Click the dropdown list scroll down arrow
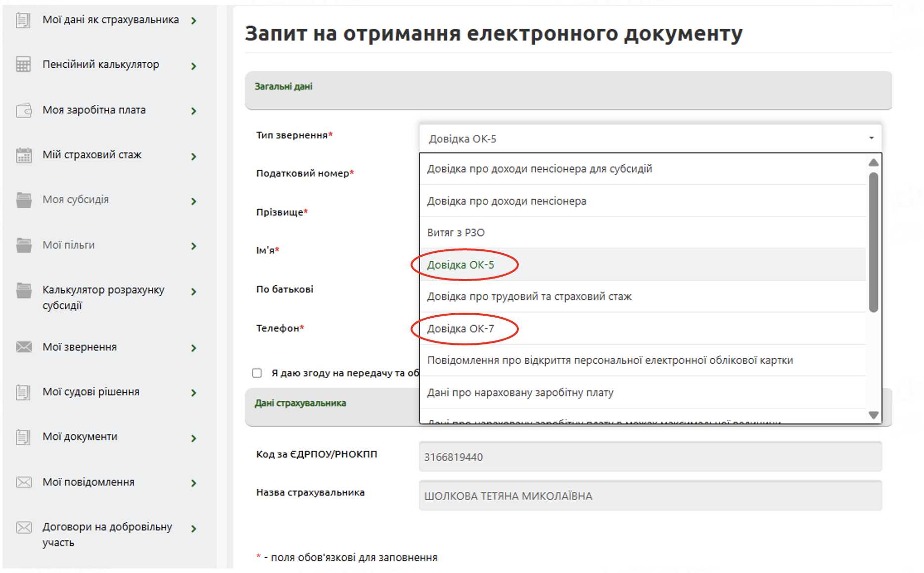The height and width of the screenshot is (573, 924). 873,415
